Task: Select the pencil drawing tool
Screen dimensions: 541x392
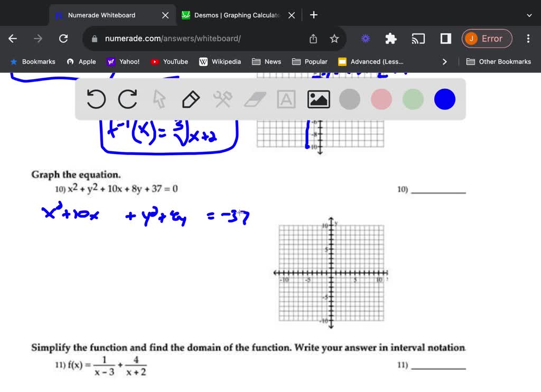Action: tap(191, 99)
